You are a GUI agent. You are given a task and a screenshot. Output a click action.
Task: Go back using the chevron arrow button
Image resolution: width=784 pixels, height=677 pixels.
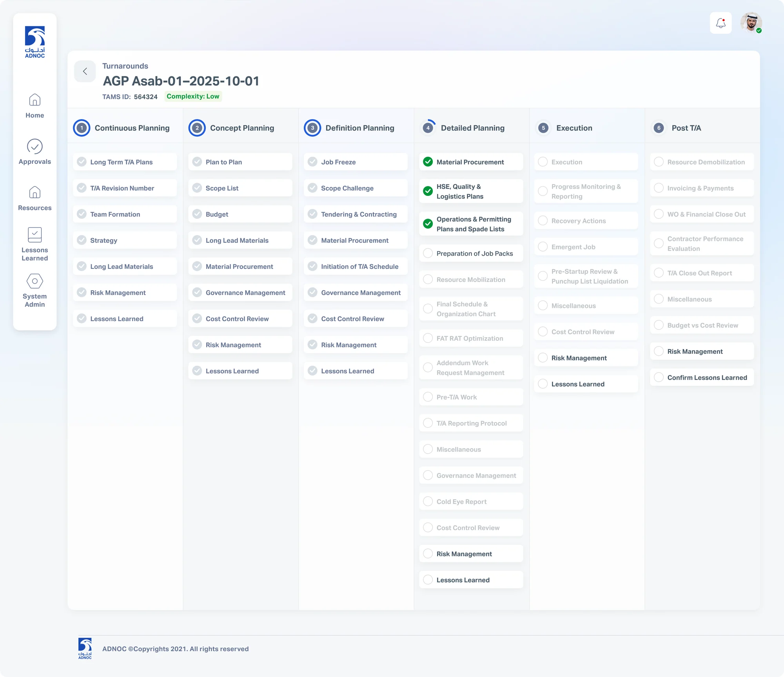[85, 71]
